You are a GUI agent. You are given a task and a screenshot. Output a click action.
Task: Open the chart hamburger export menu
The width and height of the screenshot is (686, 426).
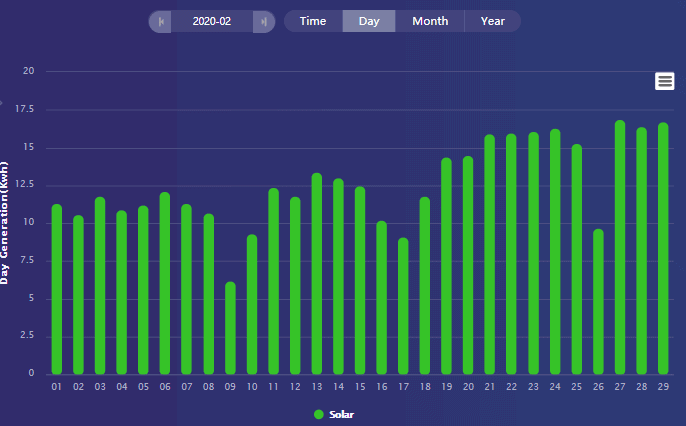point(665,81)
